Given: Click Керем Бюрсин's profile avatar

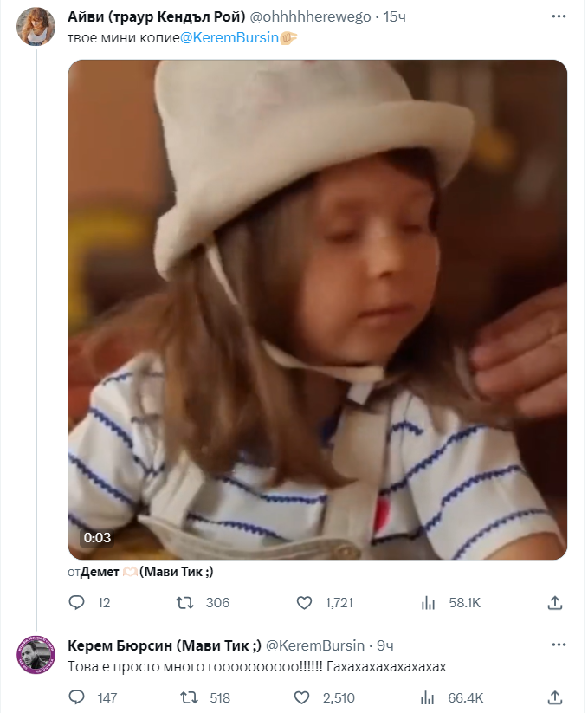Looking at the screenshot, I should 36,655.
